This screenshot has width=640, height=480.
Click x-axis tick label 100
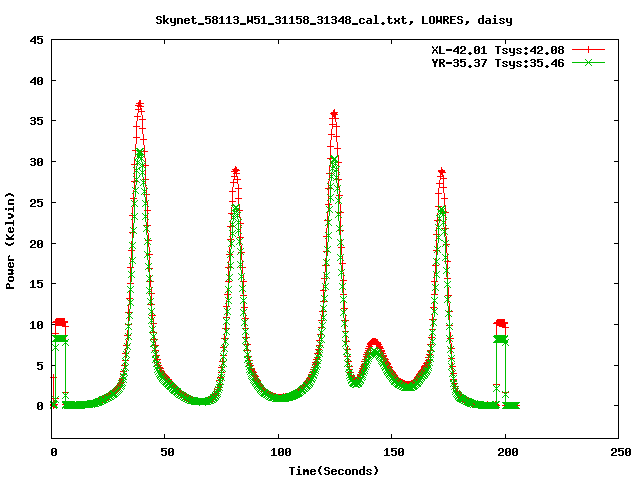280,452
